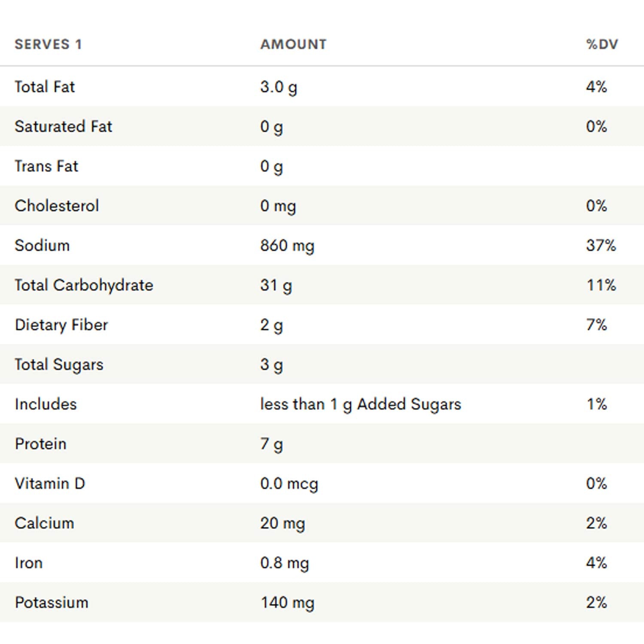Click the Cholesterol row label

57,206
